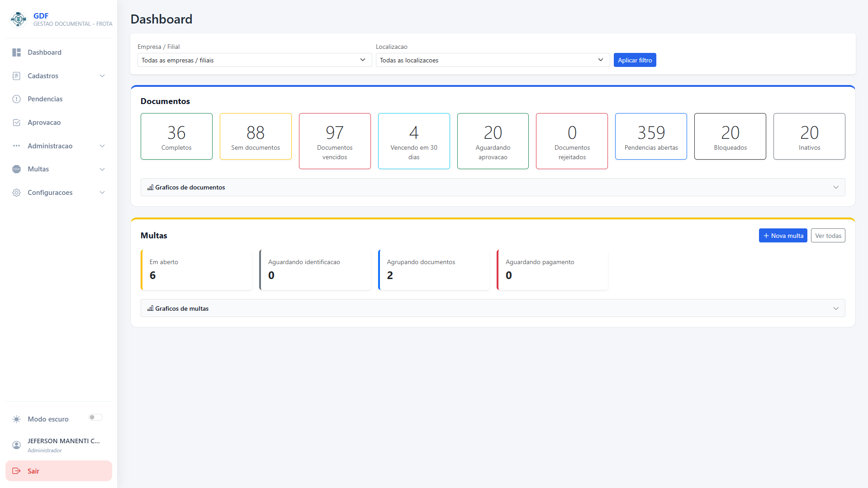This screenshot has width=868, height=488.
Task: Open the JEFERSON MANENTI user profile
Action: coord(59,445)
